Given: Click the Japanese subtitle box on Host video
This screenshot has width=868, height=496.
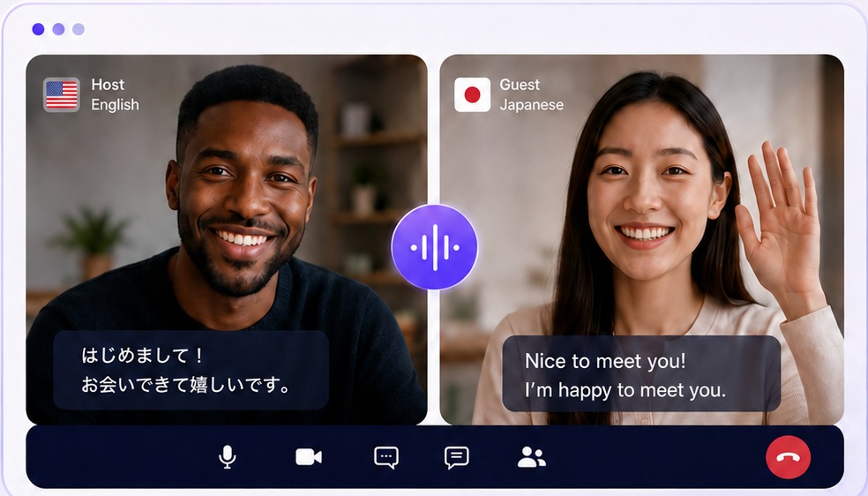Looking at the screenshot, I should click(191, 371).
